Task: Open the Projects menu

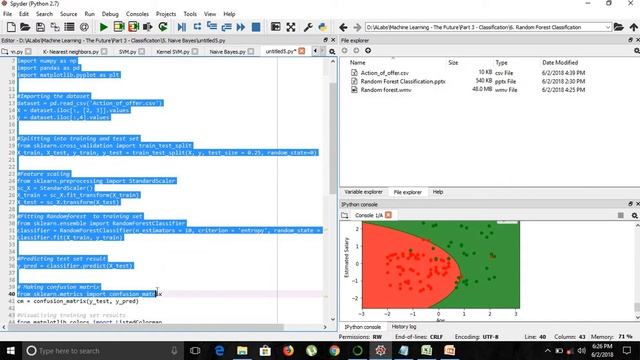Action: pos(166,14)
